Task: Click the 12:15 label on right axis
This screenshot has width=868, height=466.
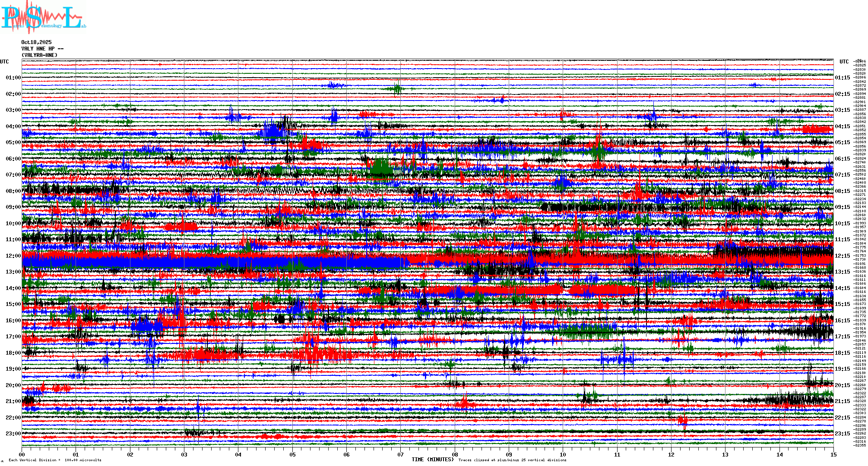Action: pos(842,256)
